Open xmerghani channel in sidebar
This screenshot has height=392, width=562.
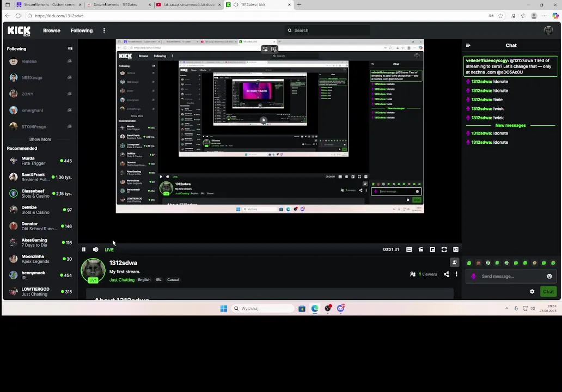(x=39, y=111)
